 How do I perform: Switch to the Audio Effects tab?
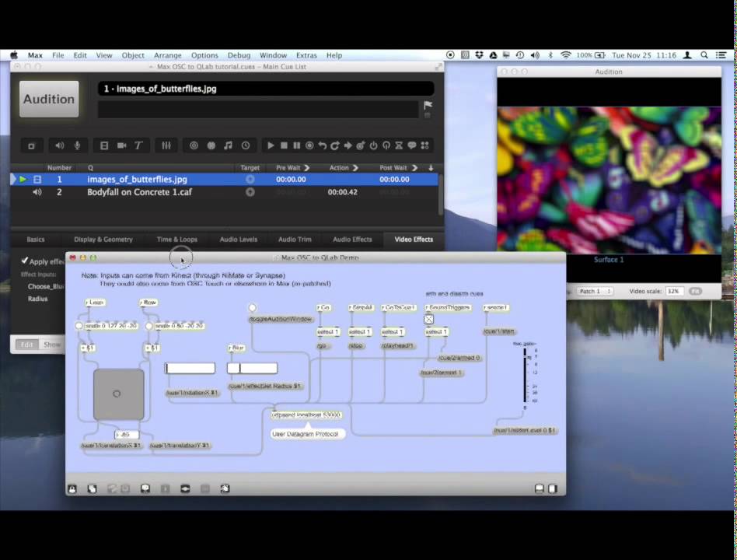352,240
